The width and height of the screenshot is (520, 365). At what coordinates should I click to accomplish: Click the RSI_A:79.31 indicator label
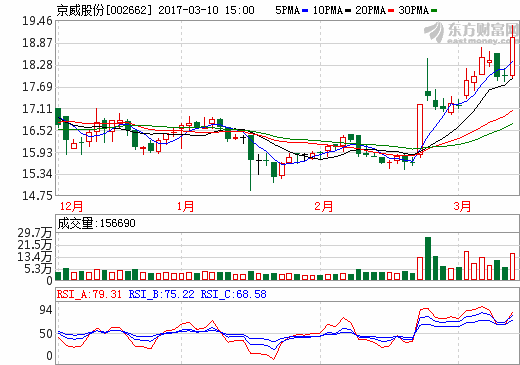coord(89,294)
